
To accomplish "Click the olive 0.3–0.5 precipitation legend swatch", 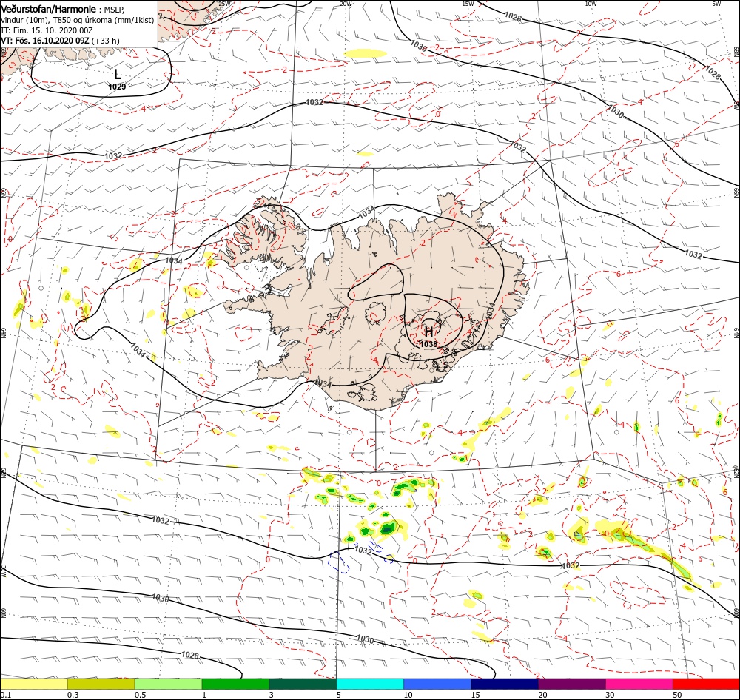I will 101,684.
